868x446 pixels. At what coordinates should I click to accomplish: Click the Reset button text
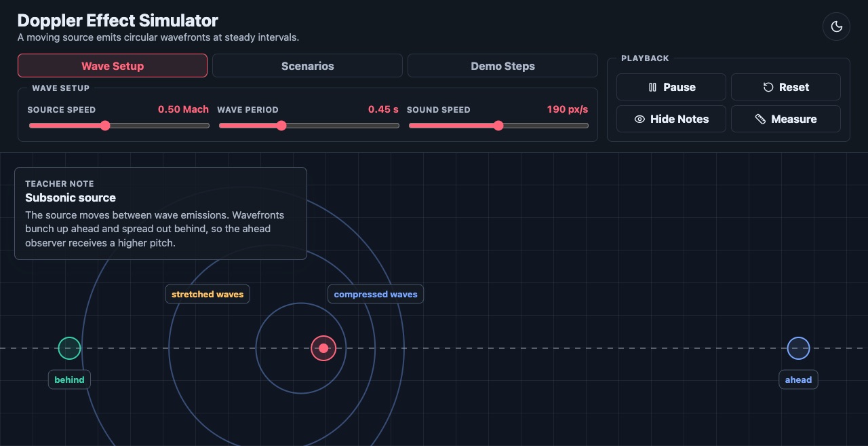coord(794,87)
